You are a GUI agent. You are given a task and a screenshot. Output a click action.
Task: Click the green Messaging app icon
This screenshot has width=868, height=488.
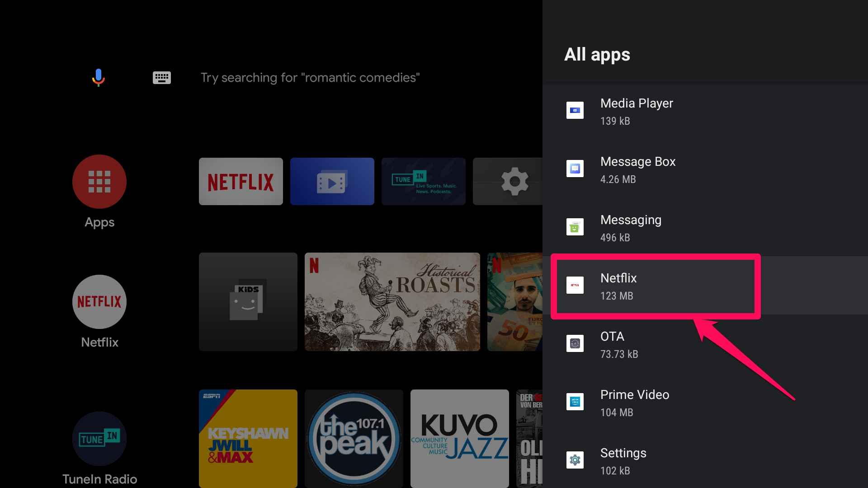[x=575, y=227]
